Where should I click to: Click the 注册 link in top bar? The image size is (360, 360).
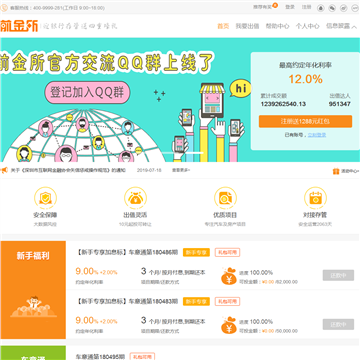click(307, 7)
